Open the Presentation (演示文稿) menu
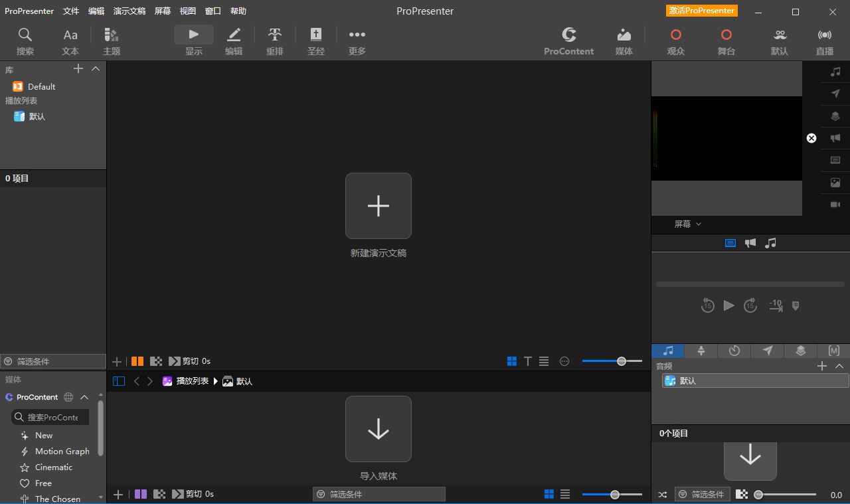850x504 pixels. tap(129, 11)
